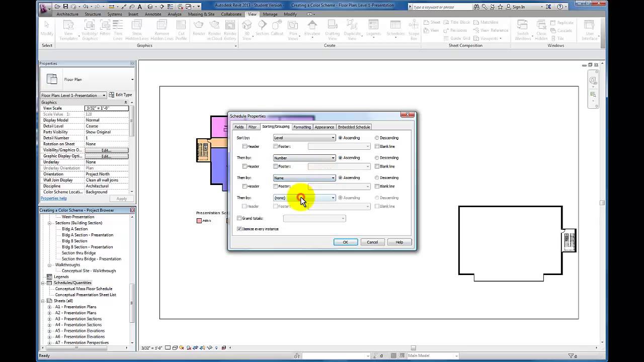Click the Show Hidden Lines ribbon tool

tap(137, 31)
